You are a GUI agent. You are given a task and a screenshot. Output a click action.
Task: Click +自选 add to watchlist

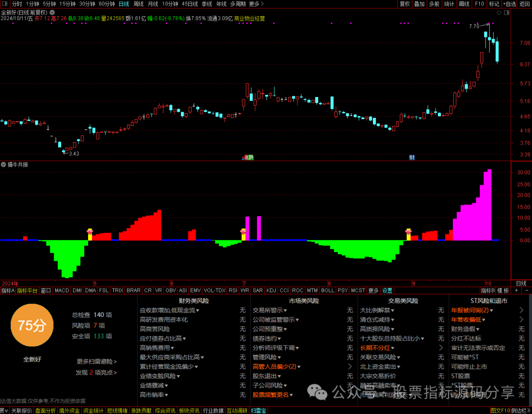(510, 4)
